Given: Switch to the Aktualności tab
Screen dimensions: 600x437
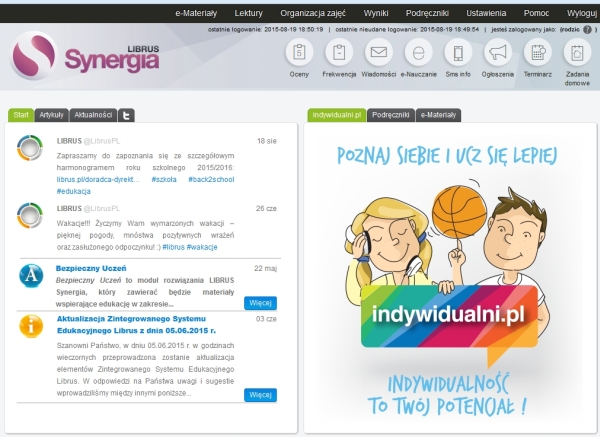Looking at the screenshot, I should click(93, 115).
